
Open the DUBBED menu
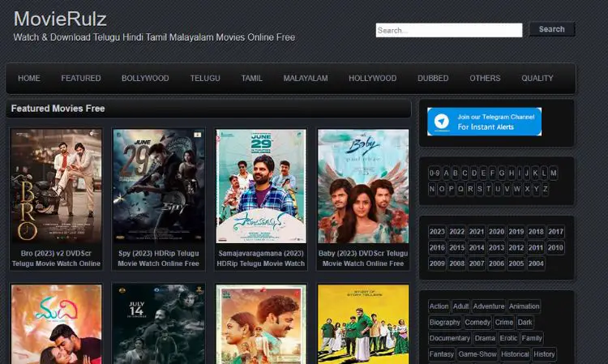(x=433, y=79)
